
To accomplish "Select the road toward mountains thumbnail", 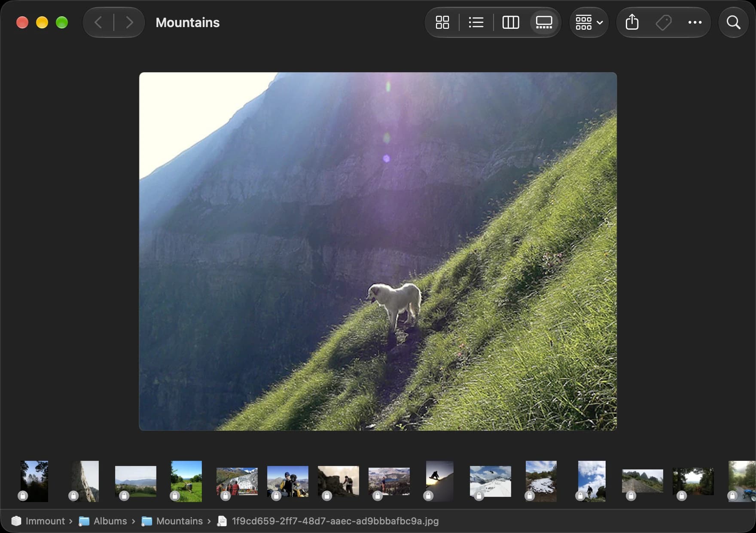I will pyautogui.click(x=643, y=481).
